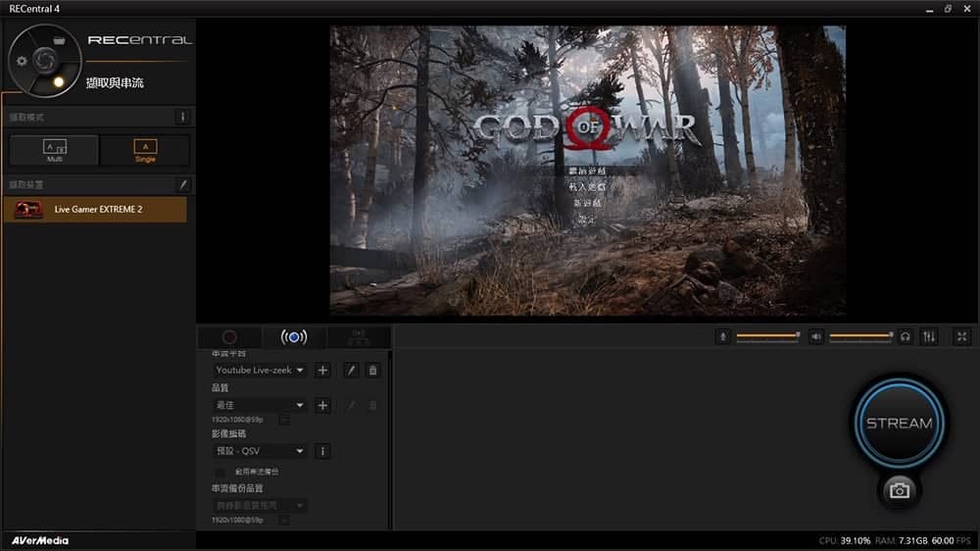
Task: Click the RAM 7.31GB readout
Action: pos(902,540)
